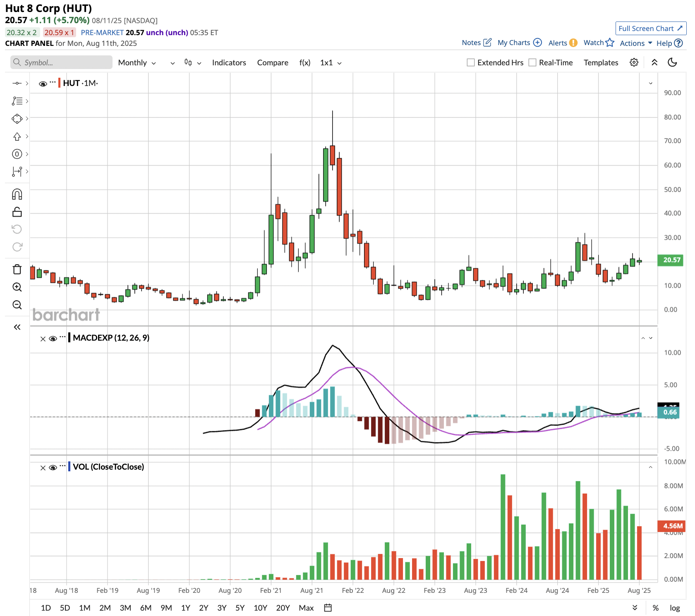Click the redo arrow icon

[x=17, y=247]
